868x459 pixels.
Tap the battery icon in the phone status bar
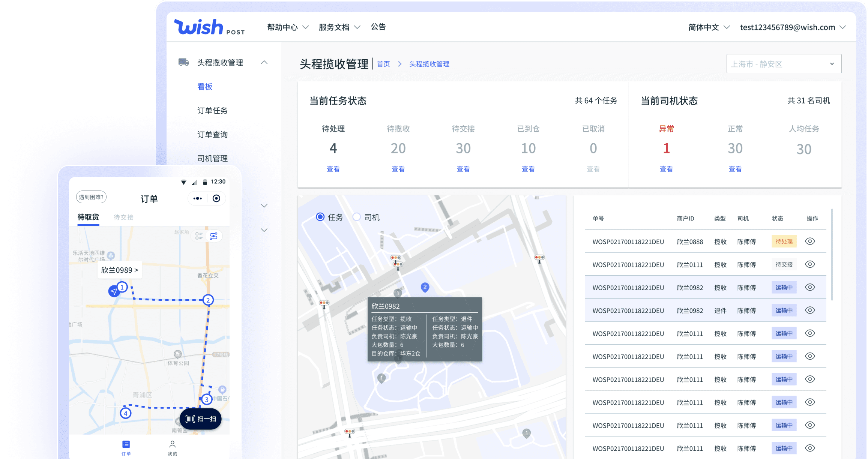[205, 182]
